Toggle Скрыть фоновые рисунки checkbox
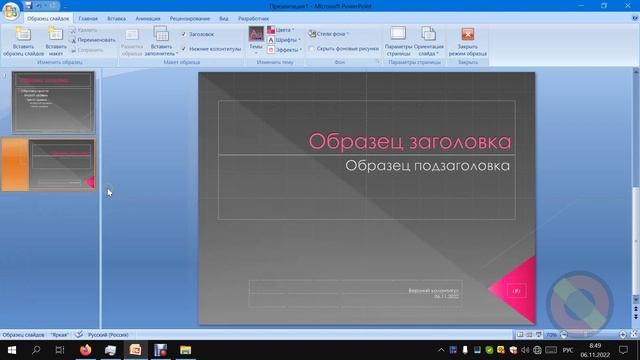640x360 pixels. click(x=344, y=49)
